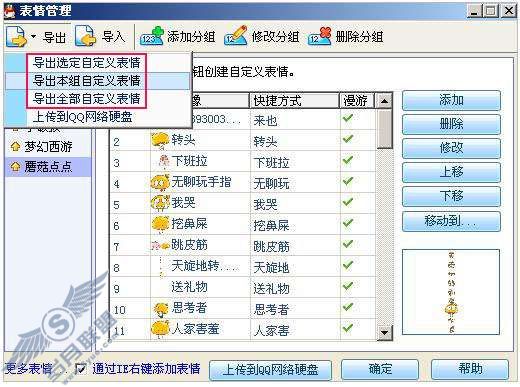
Task: Choose 导出全部自定义表情 menu entry
Action: coord(87,99)
